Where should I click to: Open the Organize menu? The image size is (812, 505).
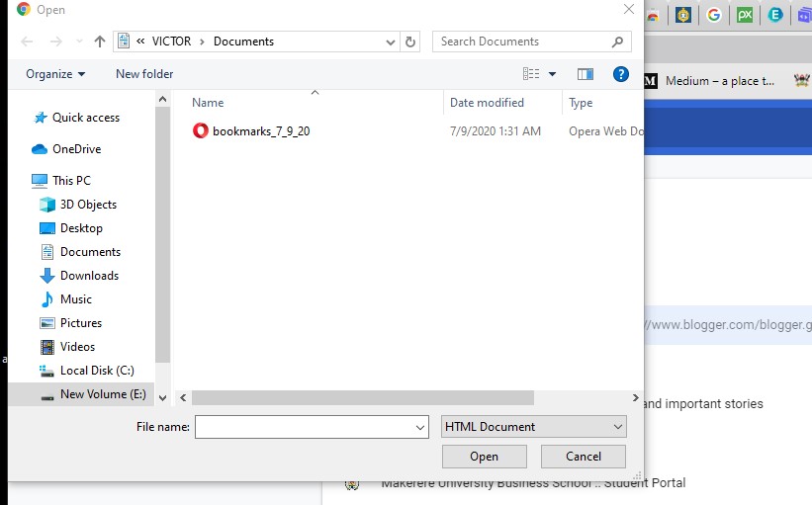pos(55,74)
